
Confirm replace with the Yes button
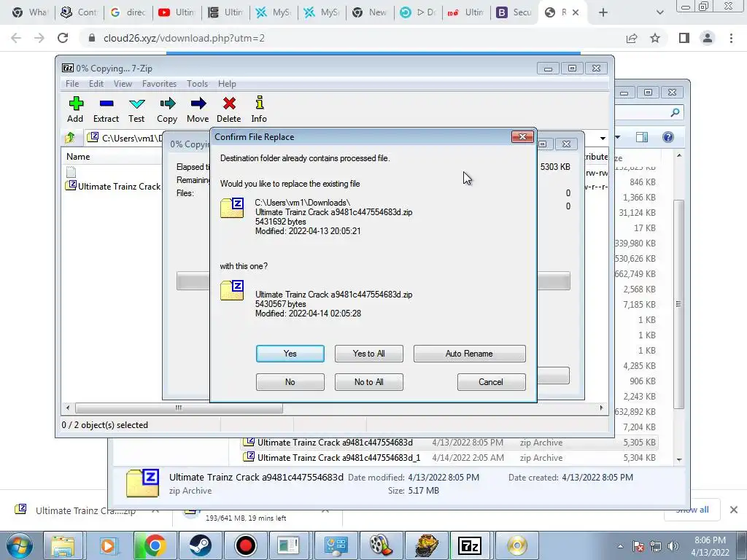[290, 354]
